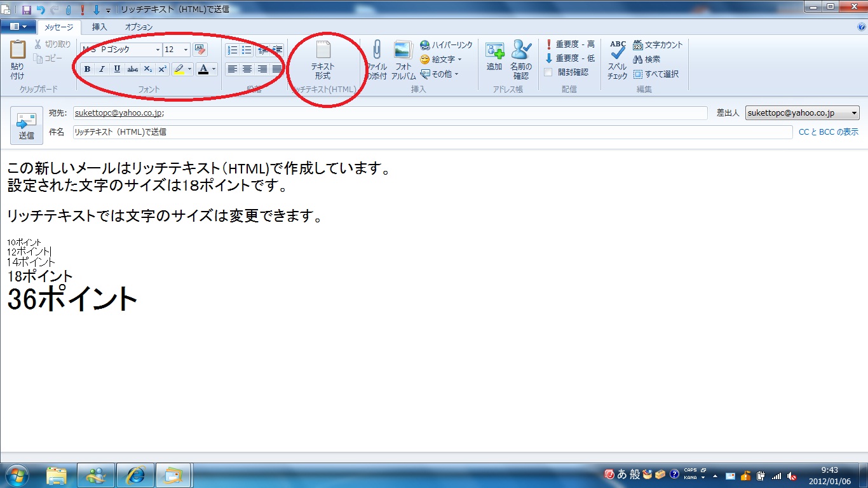868x488 pixels.
Task: Click the CC と BCC の表示 link
Action: [829, 132]
